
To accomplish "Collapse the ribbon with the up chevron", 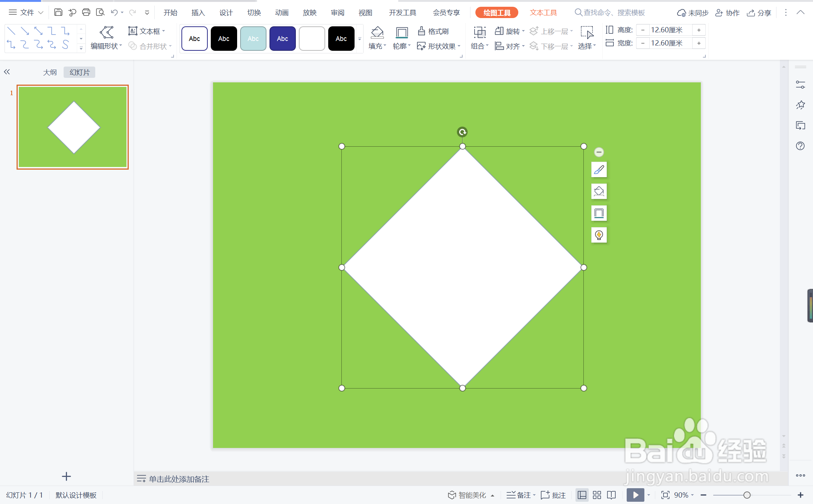I will 801,12.
